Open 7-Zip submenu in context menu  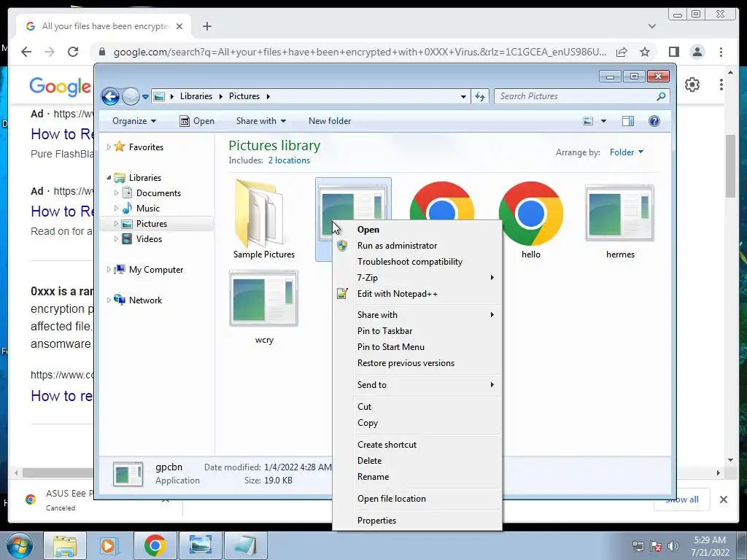(x=418, y=278)
